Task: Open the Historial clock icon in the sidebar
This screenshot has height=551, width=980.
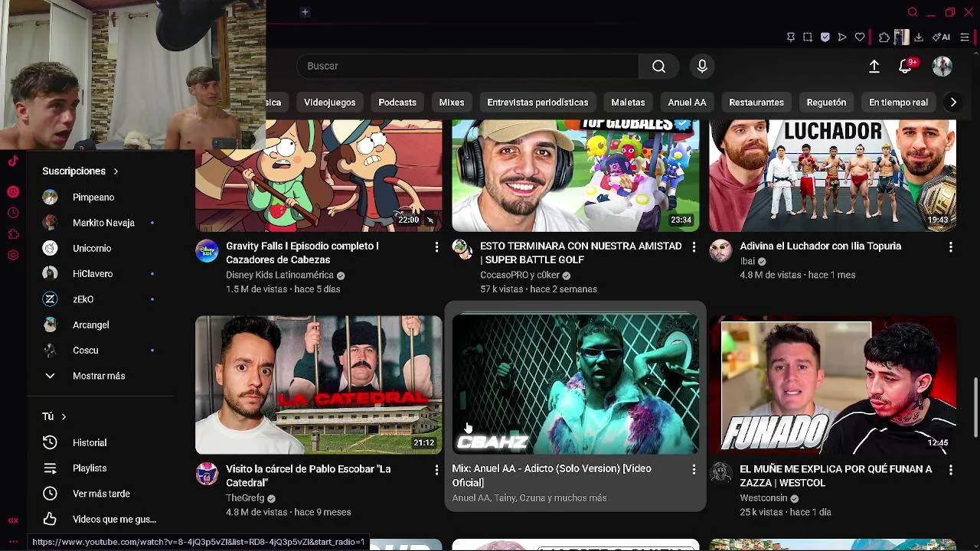Action: point(50,442)
